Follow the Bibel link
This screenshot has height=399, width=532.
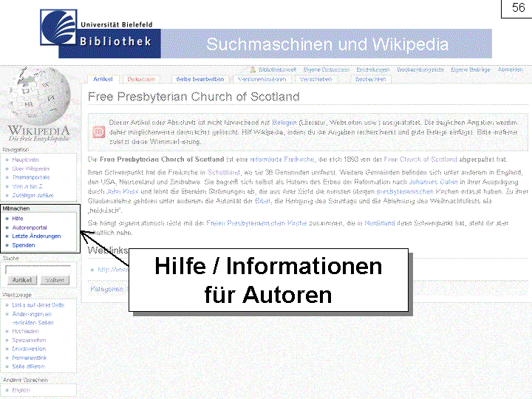[x=262, y=201]
